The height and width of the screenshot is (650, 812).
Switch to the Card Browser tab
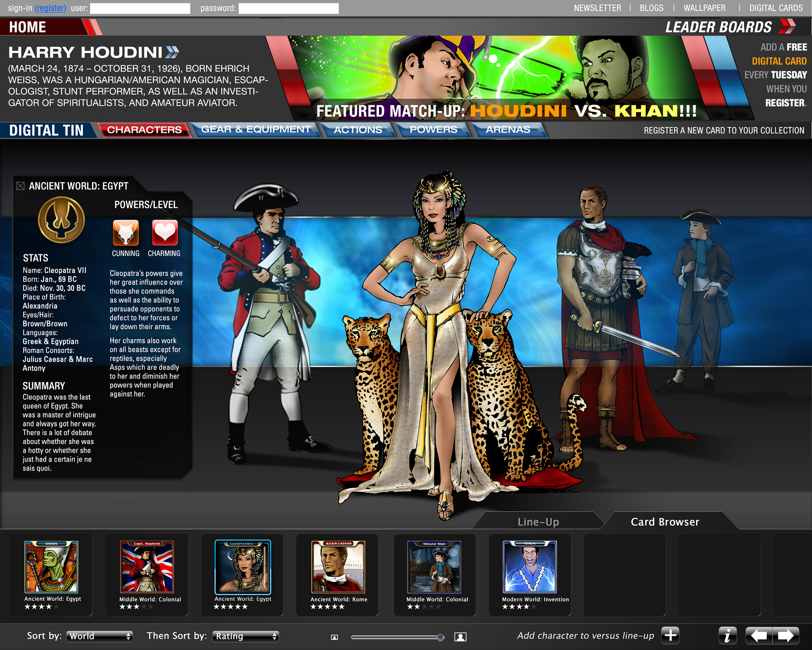(665, 521)
